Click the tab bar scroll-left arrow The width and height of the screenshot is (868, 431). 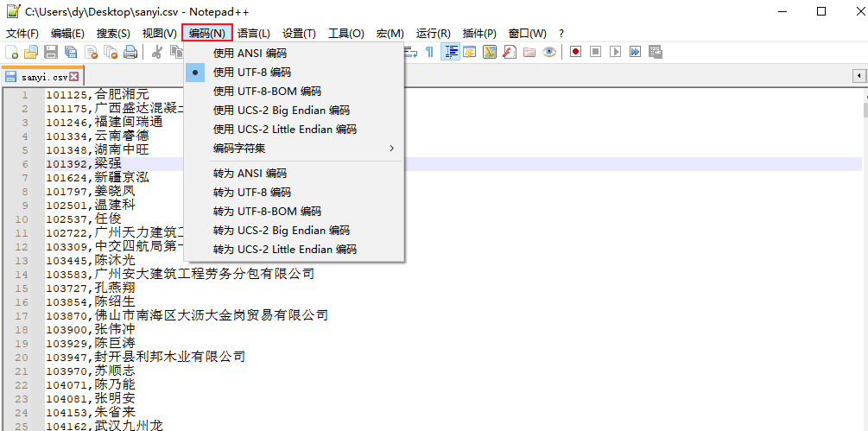[859, 75]
